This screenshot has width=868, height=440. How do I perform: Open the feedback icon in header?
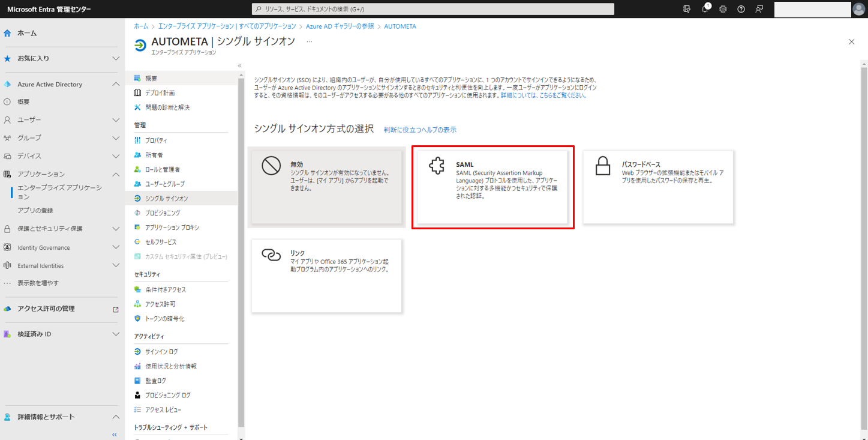[759, 9]
